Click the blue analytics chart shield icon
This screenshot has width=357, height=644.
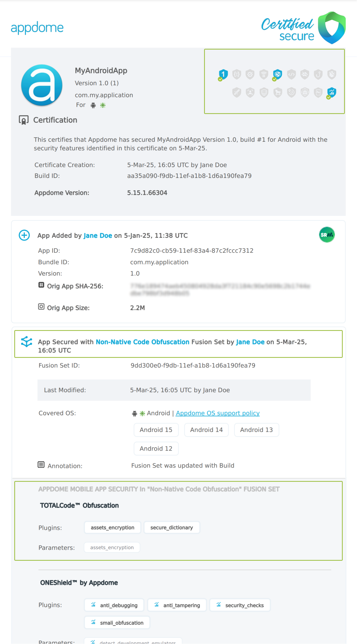click(332, 92)
